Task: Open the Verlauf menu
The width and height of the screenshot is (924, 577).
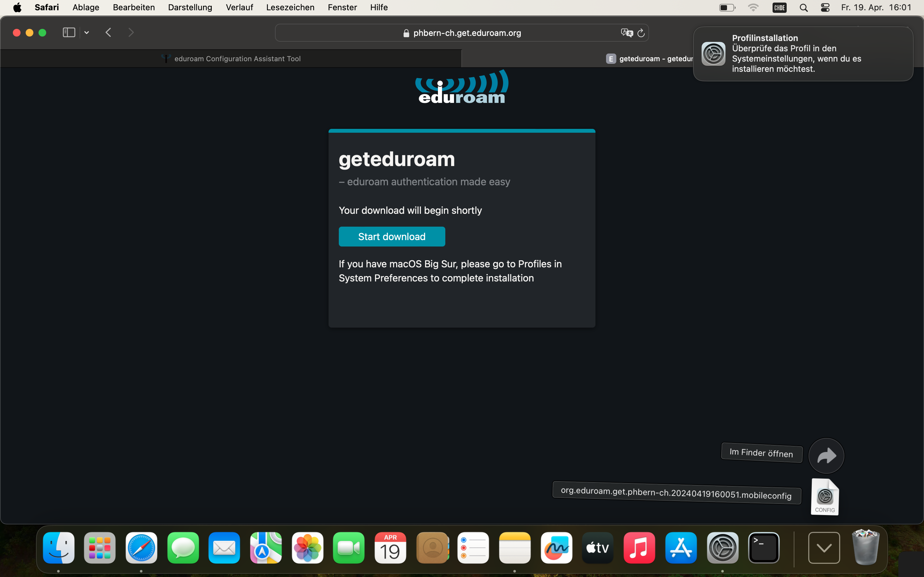Action: [x=239, y=7]
